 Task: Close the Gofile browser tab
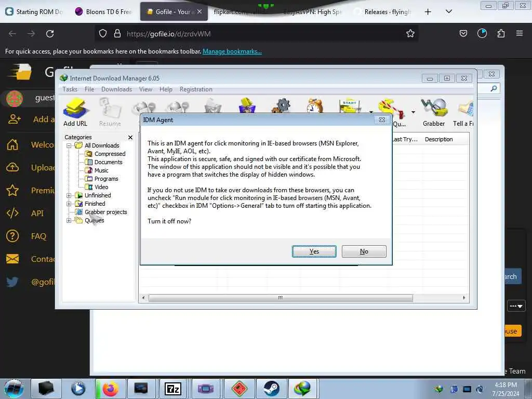point(199,11)
